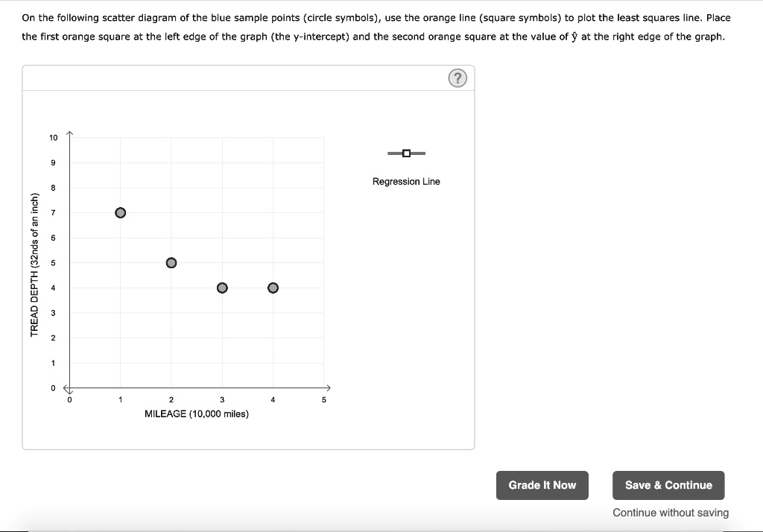763x532 pixels.
Task: Click the right arrow ending the x-axis
Action: click(x=326, y=388)
